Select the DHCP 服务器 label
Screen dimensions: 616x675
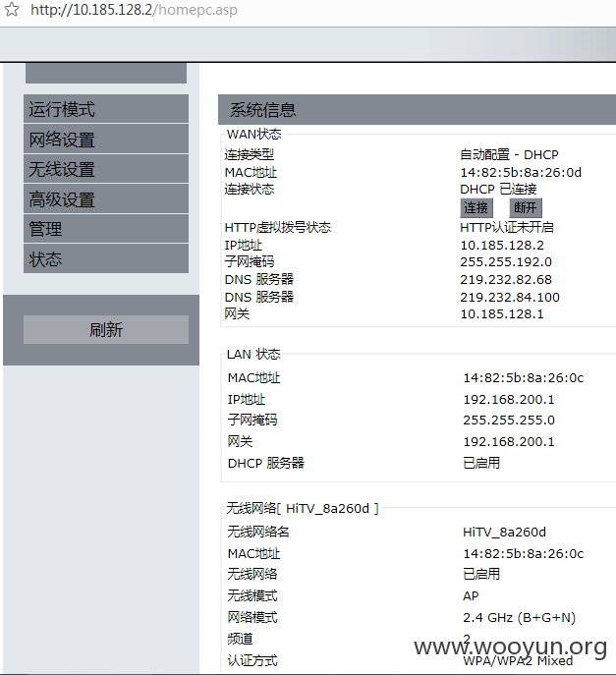pyautogui.click(x=265, y=463)
